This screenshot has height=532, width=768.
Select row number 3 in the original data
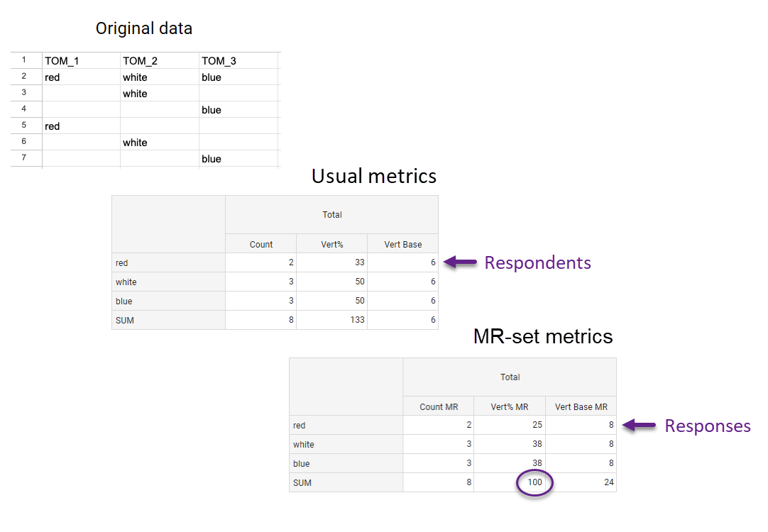(x=24, y=93)
